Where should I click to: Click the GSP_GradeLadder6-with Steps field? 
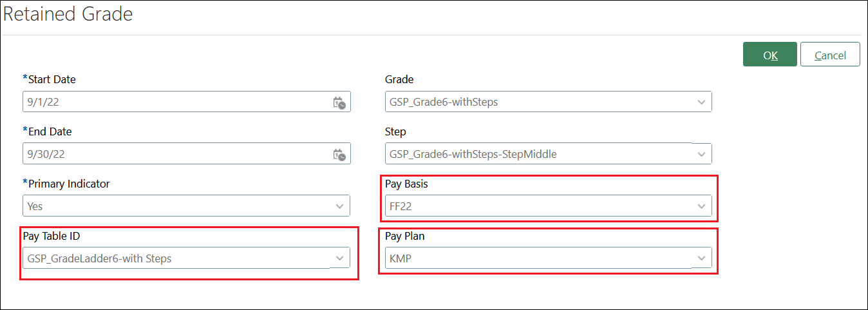tap(174, 258)
